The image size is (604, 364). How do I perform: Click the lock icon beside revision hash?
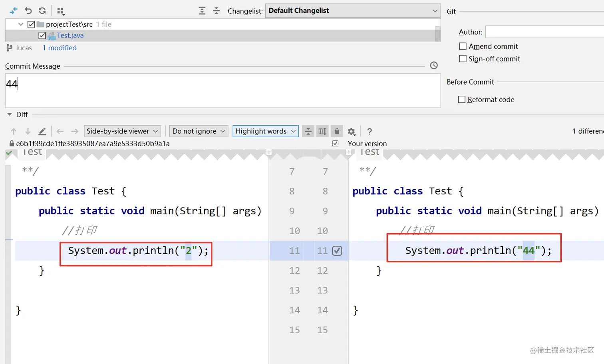tap(12, 143)
